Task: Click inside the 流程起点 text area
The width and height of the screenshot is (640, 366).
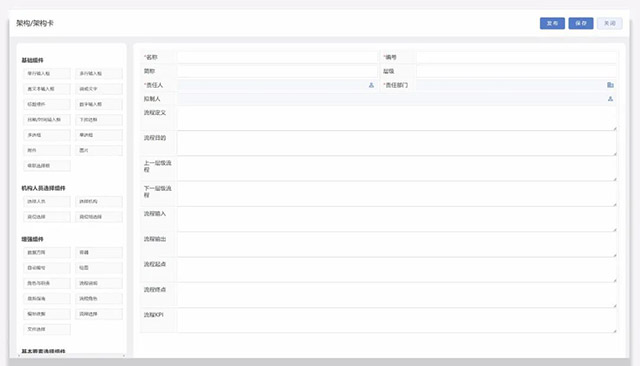Action: point(397,270)
